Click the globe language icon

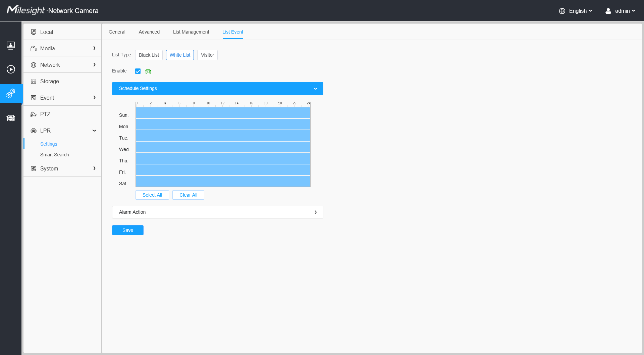(x=562, y=11)
